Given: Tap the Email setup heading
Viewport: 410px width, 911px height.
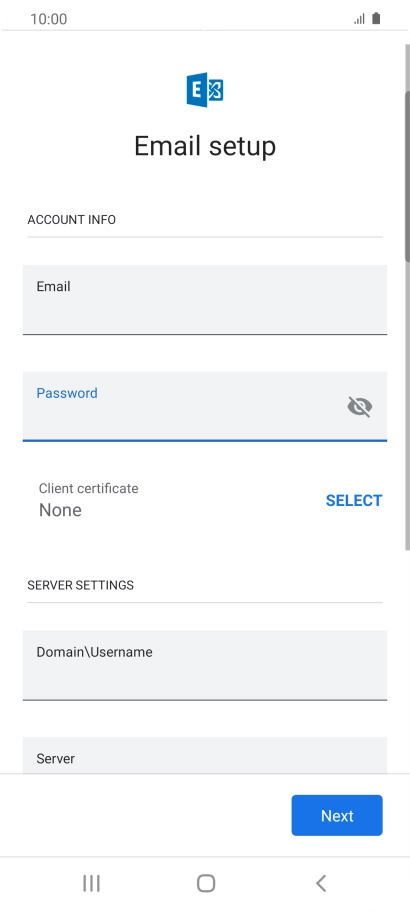Looking at the screenshot, I should click(x=205, y=145).
